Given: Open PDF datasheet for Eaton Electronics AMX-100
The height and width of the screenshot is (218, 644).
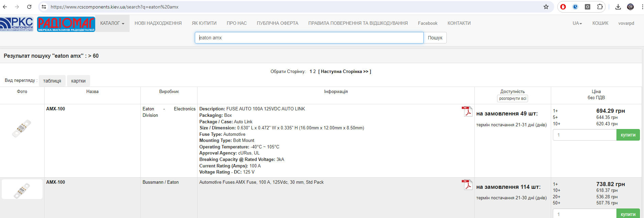Looking at the screenshot, I should [x=467, y=111].
